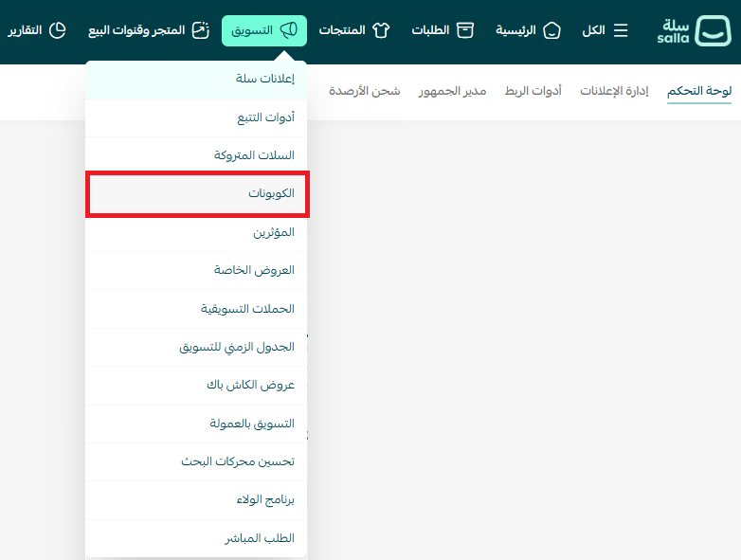741x560 pixels.
Task: Open العروض الخاصة menu entry
Action: pyautogui.click(x=254, y=270)
